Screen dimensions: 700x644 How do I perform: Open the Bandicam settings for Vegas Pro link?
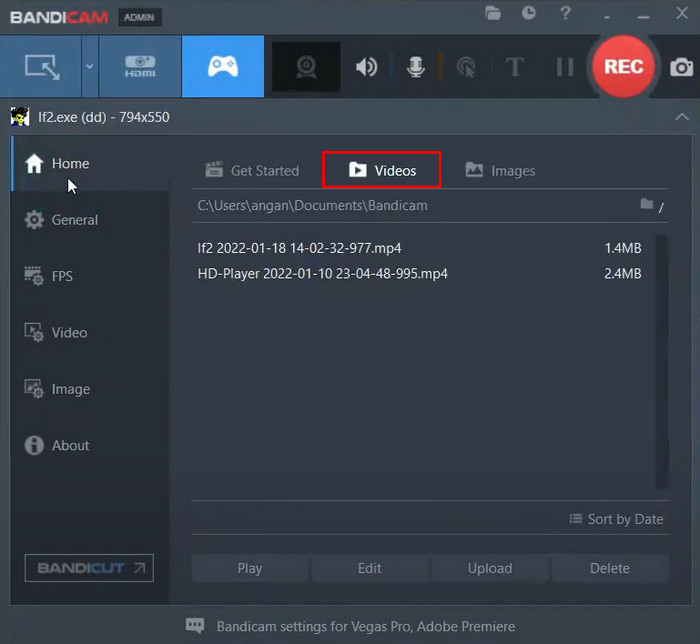tap(366, 627)
